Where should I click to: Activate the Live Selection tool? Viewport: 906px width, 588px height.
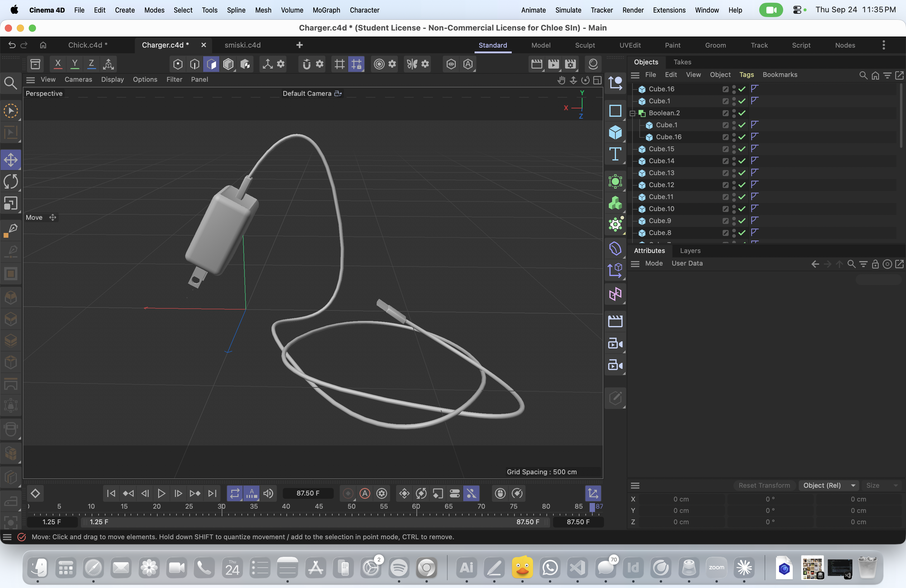tap(11, 111)
